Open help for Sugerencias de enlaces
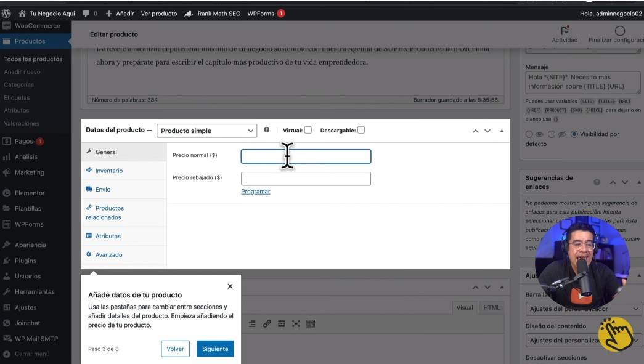The width and height of the screenshot is (644, 364). point(597,182)
